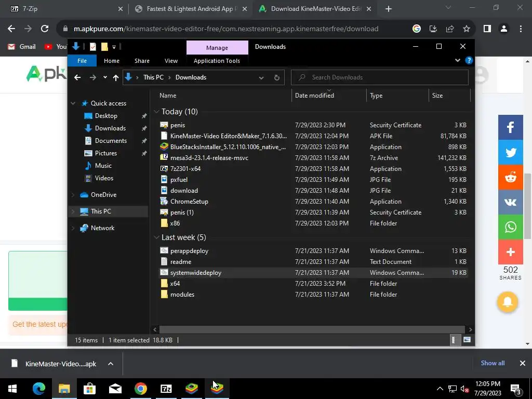This screenshot has width=532, height=399.
Task: Close the Chrome downloads bar
Action: pyautogui.click(x=523, y=363)
